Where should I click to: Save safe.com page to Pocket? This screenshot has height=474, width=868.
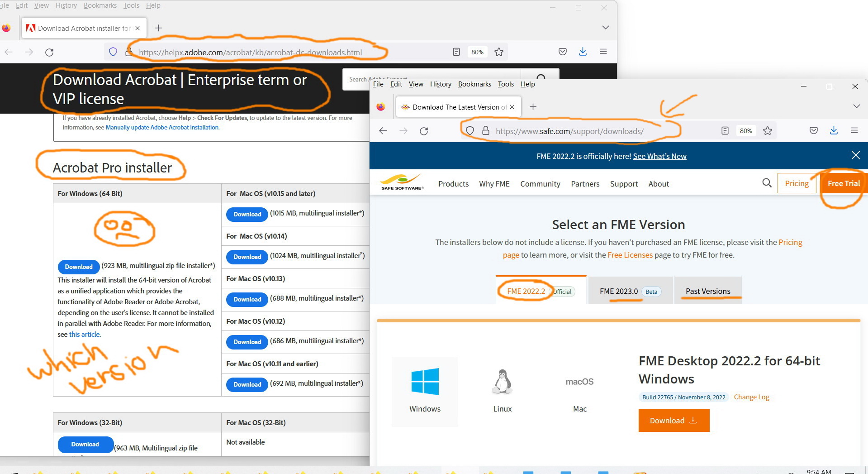[x=814, y=130]
